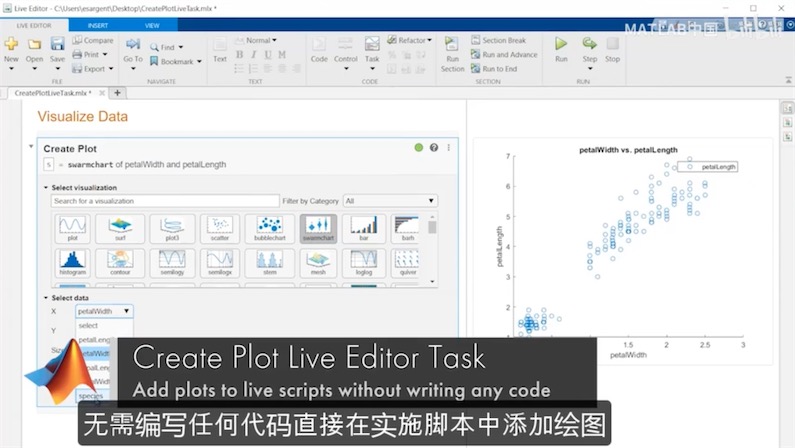
Task: Click the Search for a visualization field
Action: [165, 201]
